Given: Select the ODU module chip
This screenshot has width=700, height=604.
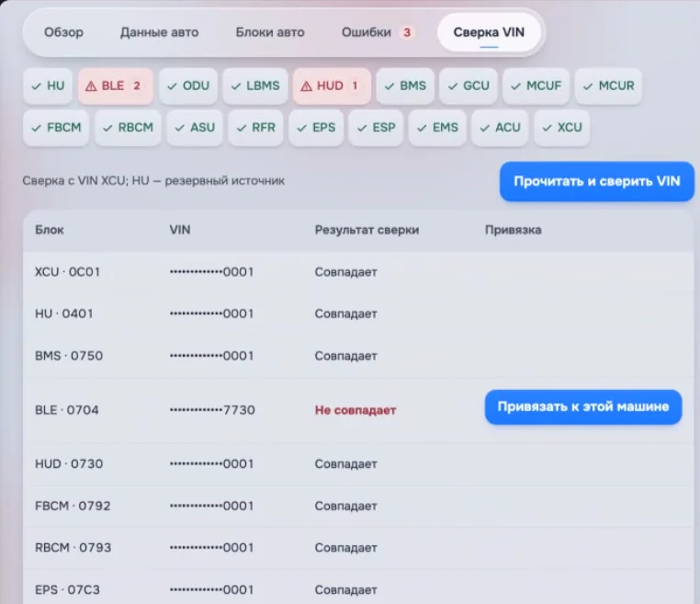Looking at the screenshot, I should 188,85.
